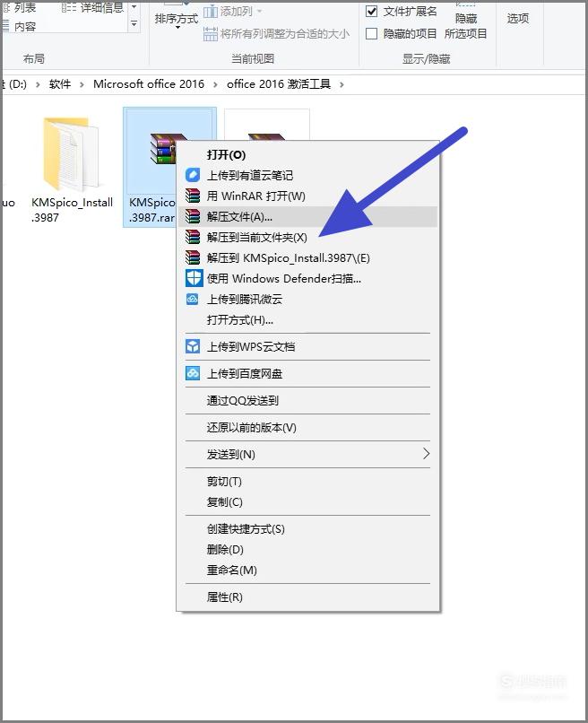Expand breadcrumb arrow after Microsoft office 2016

click(215, 84)
